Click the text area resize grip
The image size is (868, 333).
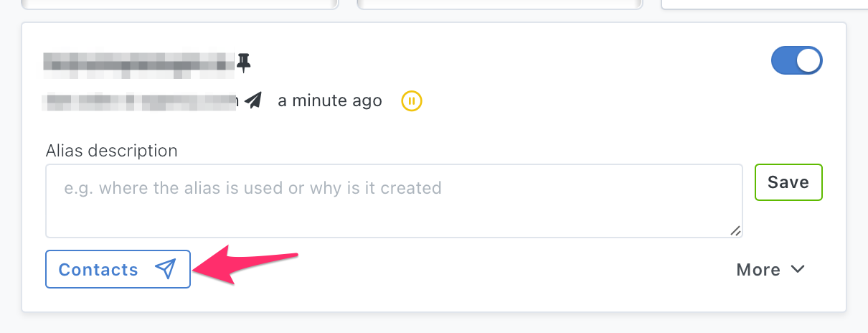735,230
